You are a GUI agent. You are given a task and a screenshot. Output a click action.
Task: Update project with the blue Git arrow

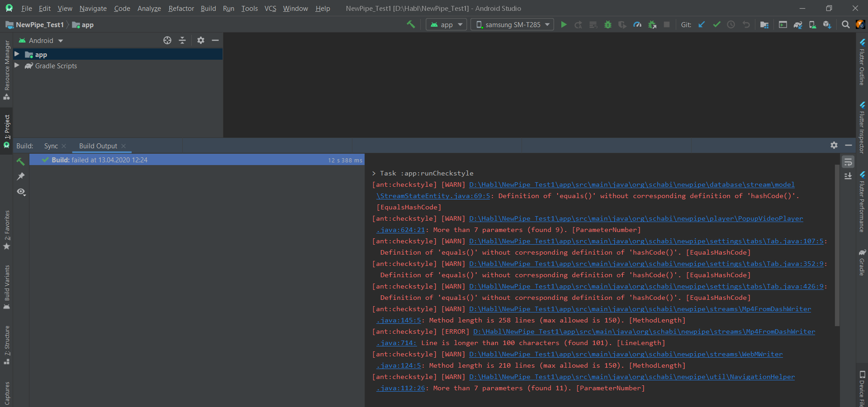pyautogui.click(x=702, y=24)
